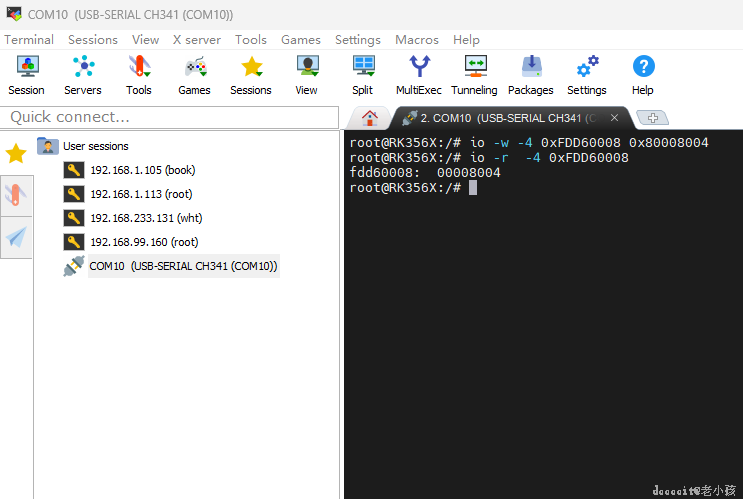This screenshot has width=743, height=499.
Task: Select session 192.168.233.131 (wht)
Action: [146, 218]
